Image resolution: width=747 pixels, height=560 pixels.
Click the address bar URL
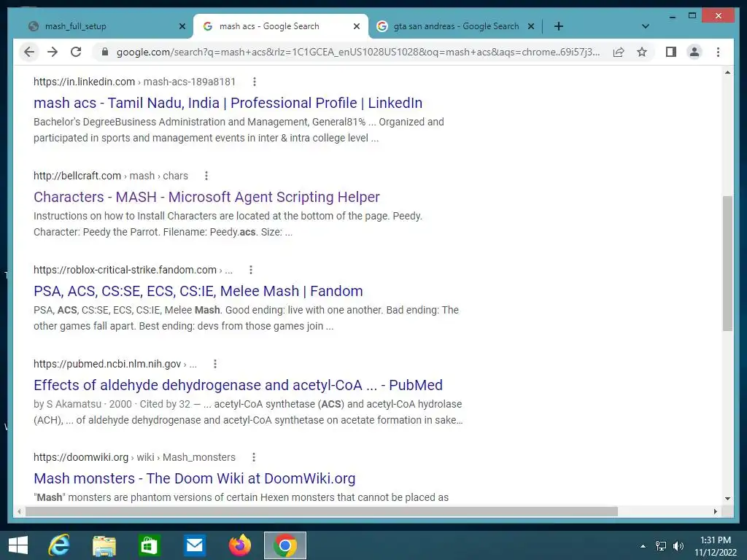(x=357, y=52)
